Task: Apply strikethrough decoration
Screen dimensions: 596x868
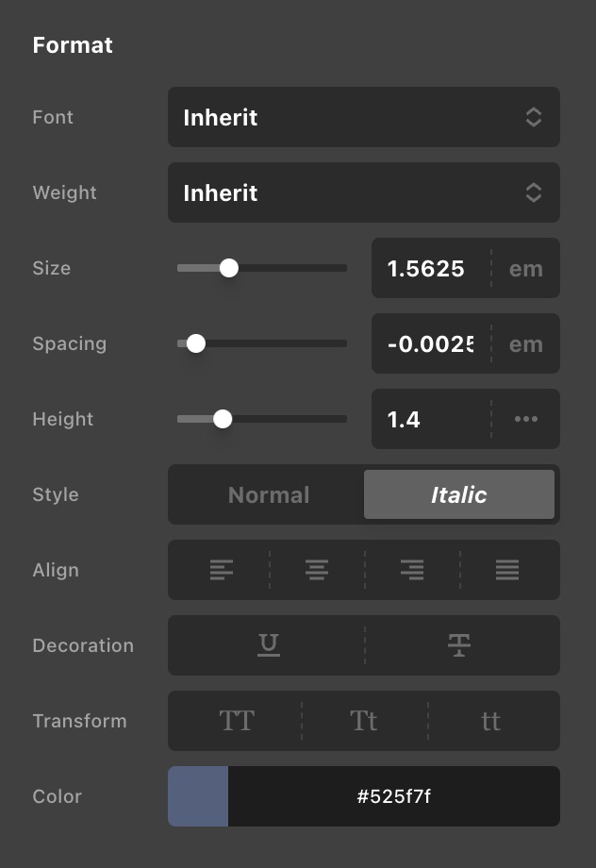Action: click(x=460, y=645)
